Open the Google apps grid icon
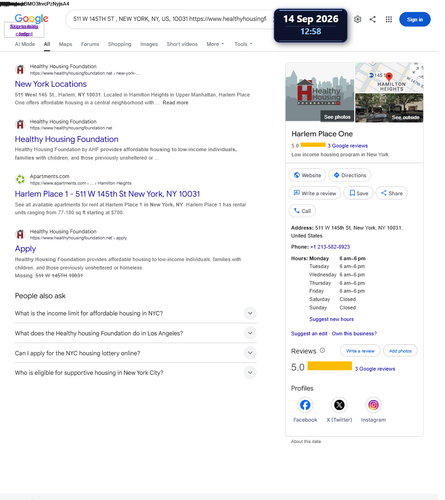Viewport: 445px width, 500px height. pyautogui.click(x=389, y=19)
